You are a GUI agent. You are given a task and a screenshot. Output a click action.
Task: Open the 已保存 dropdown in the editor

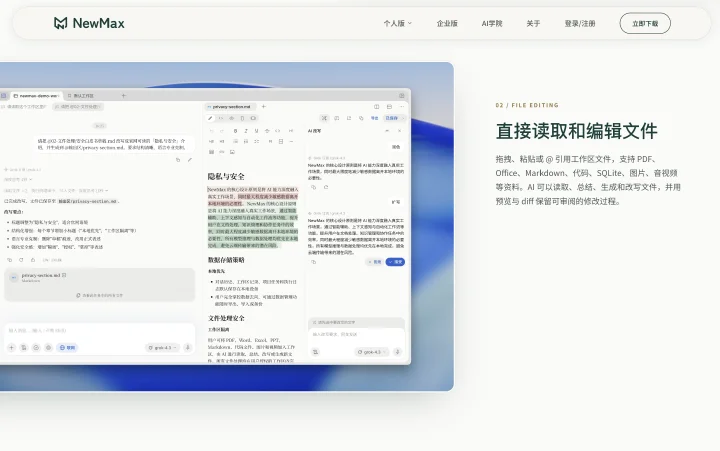[394, 118]
